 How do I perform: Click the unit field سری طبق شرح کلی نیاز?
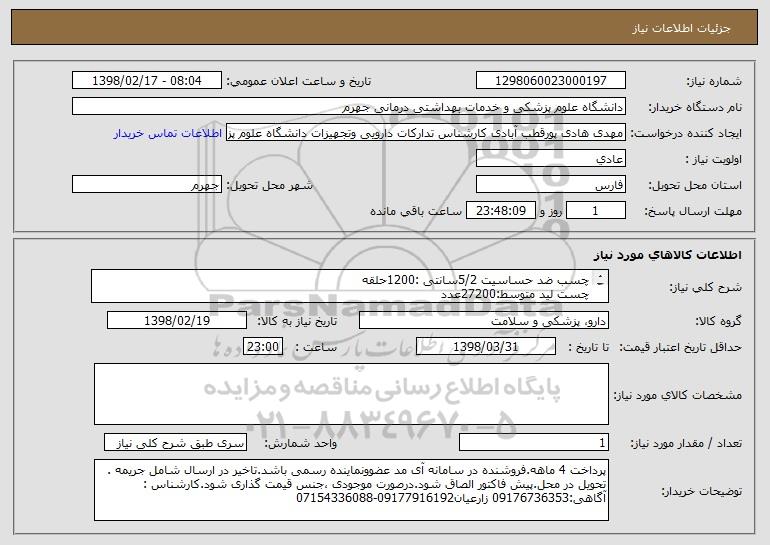tap(175, 442)
